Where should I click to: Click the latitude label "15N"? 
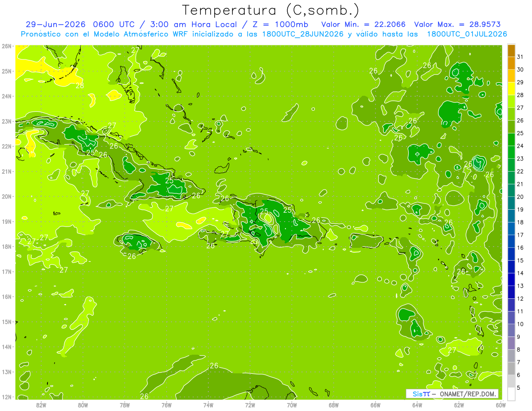click(7, 321)
